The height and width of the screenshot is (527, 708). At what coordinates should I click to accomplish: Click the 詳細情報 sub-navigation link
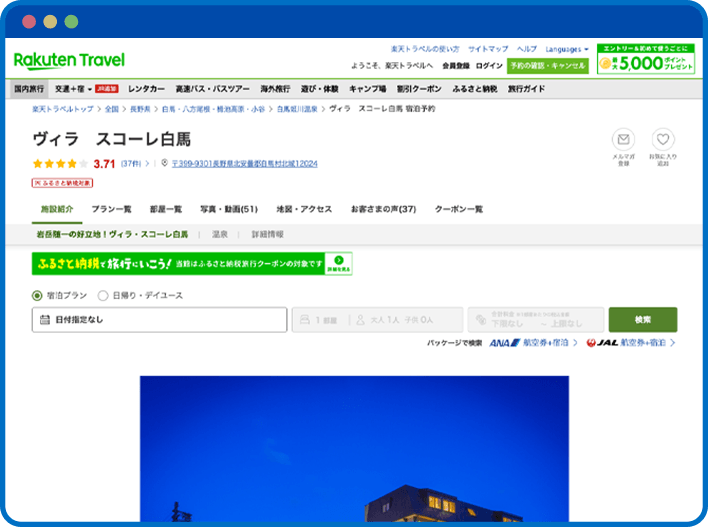coord(267,234)
